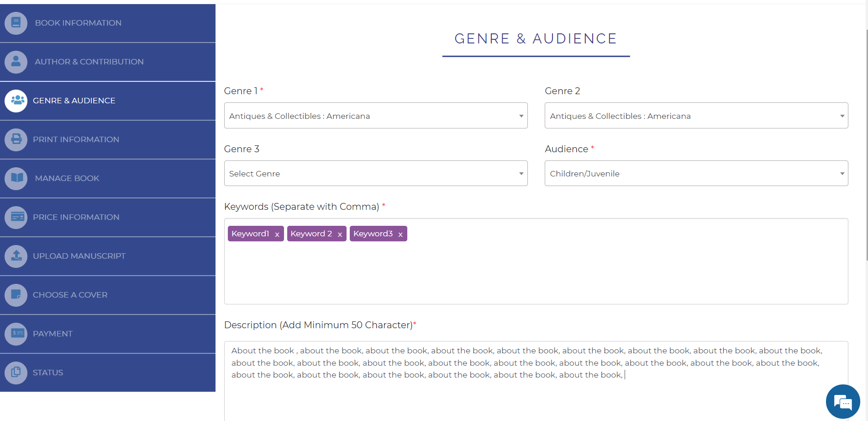Screen dimensions: 868x421
Task: Click the Status documents icon
Action: click(16, 373)
